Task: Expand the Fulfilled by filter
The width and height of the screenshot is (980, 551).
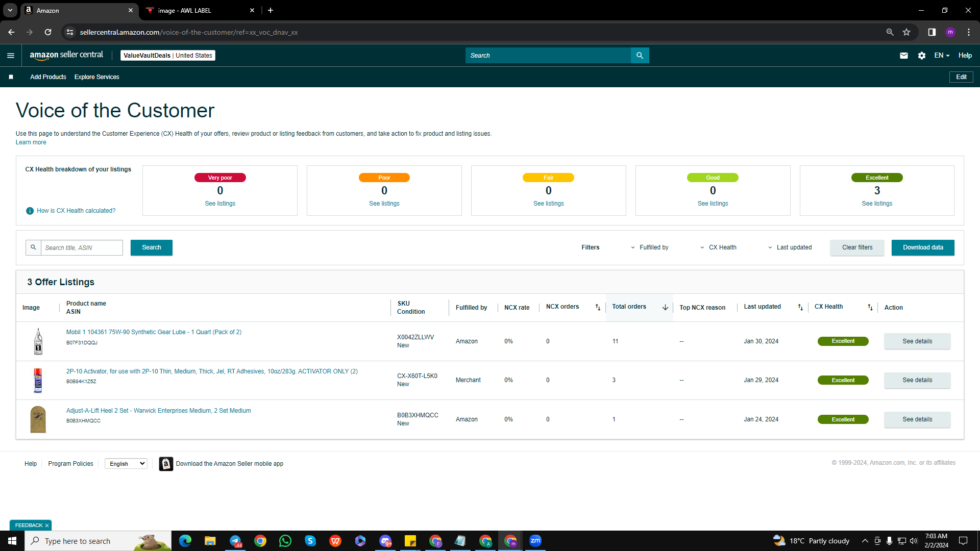Action: click(x=649, y=247)
